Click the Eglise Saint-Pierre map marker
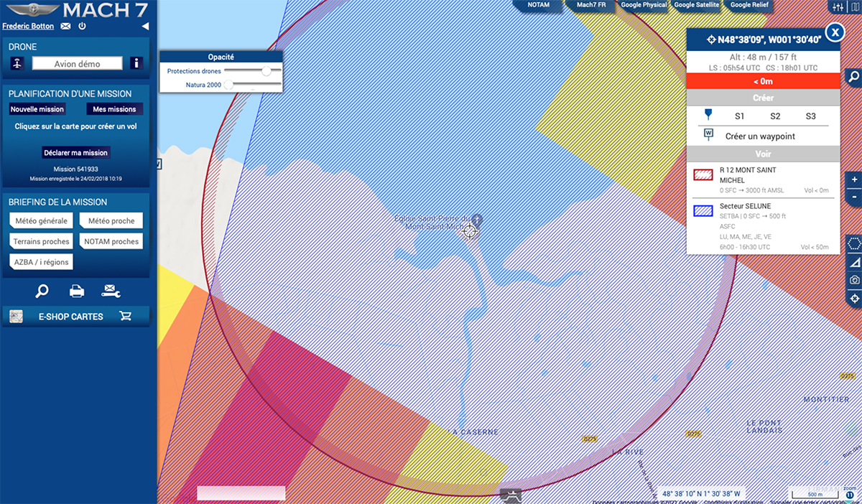This screenshot has width=862, height=504. (476, 220)
